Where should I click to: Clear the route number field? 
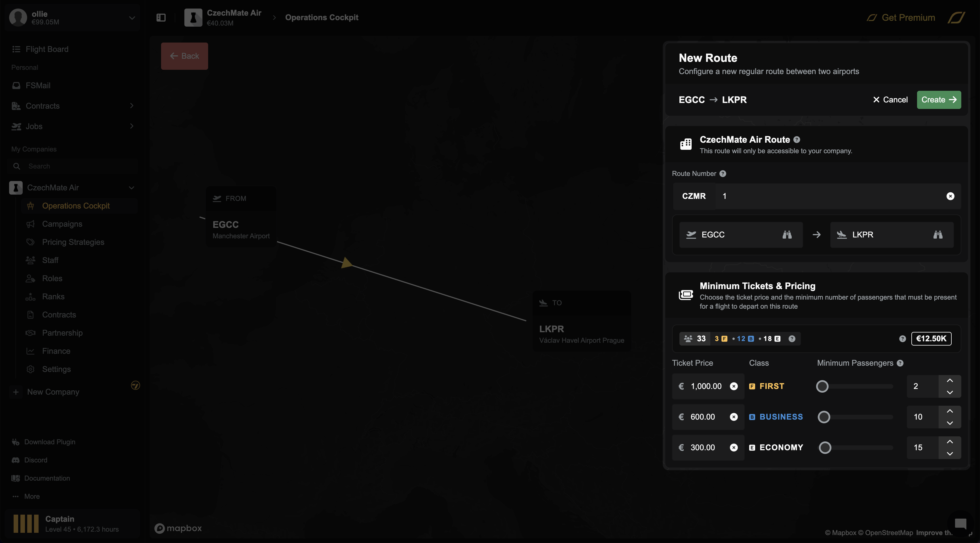coord(950,196)
